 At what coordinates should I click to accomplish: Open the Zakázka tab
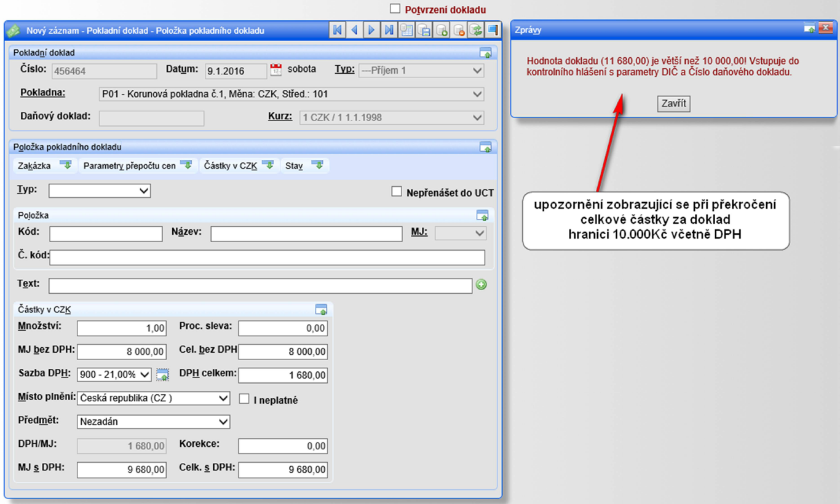point(44,166)
